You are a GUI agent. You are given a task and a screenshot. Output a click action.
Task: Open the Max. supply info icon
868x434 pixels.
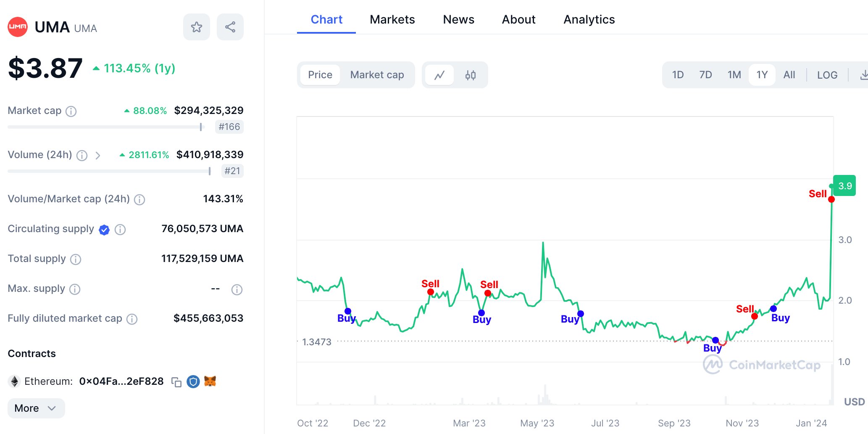coord(75,289)
